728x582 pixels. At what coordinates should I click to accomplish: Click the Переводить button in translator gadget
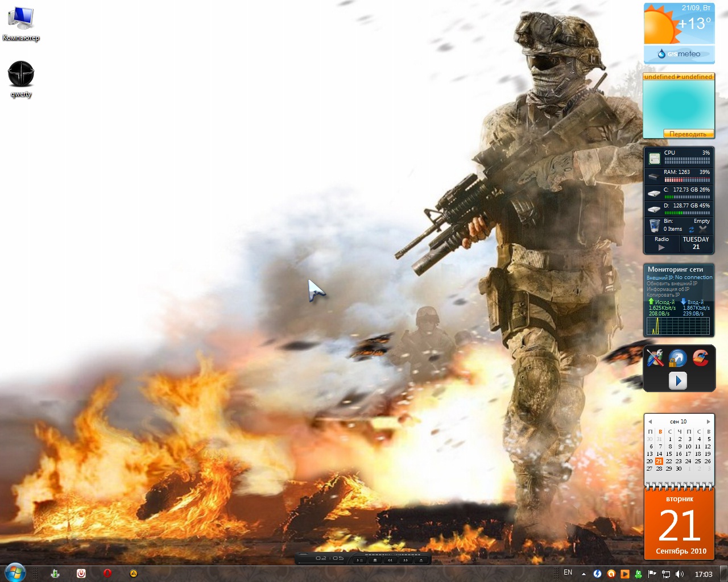[688, 134]
